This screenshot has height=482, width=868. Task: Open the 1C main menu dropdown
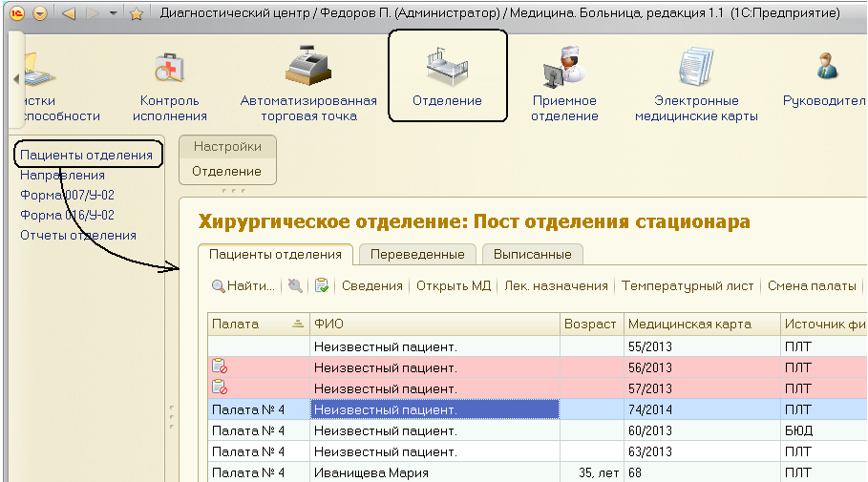pyautogui.click(x=39, y=14)
